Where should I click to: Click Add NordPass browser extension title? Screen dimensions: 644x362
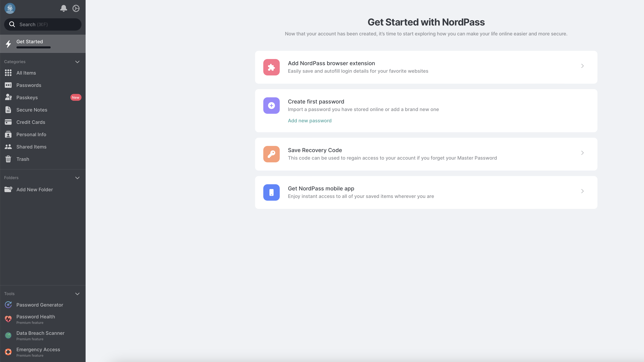coord(331,63)
